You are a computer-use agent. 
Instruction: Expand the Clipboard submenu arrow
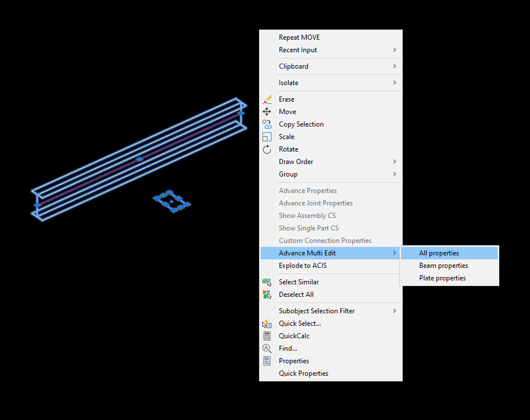click(394, 66)
